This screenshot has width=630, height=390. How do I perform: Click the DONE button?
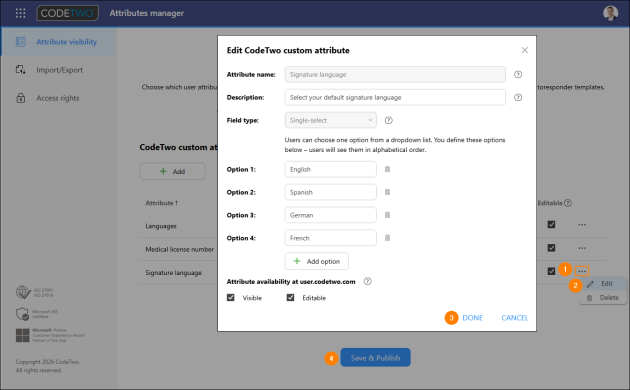(472, 318)
